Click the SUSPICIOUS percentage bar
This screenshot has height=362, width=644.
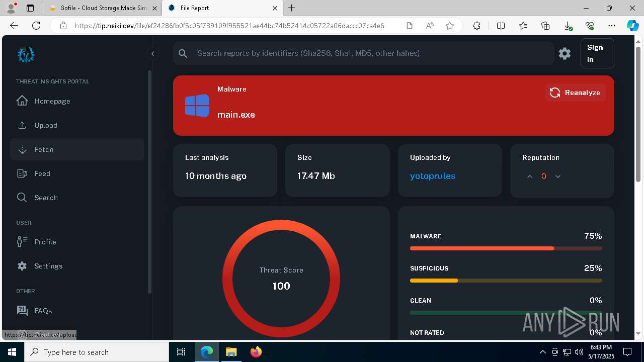pos(506,281)
